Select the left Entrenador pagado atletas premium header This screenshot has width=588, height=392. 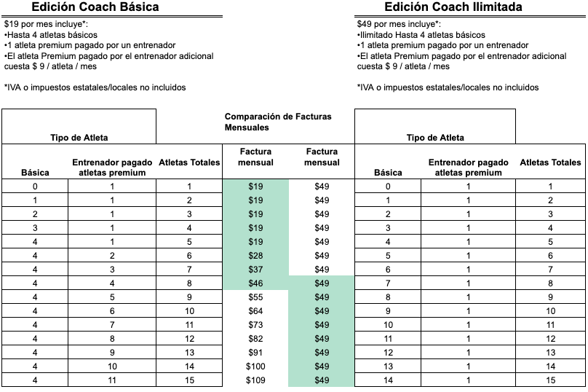click(112, 168)
